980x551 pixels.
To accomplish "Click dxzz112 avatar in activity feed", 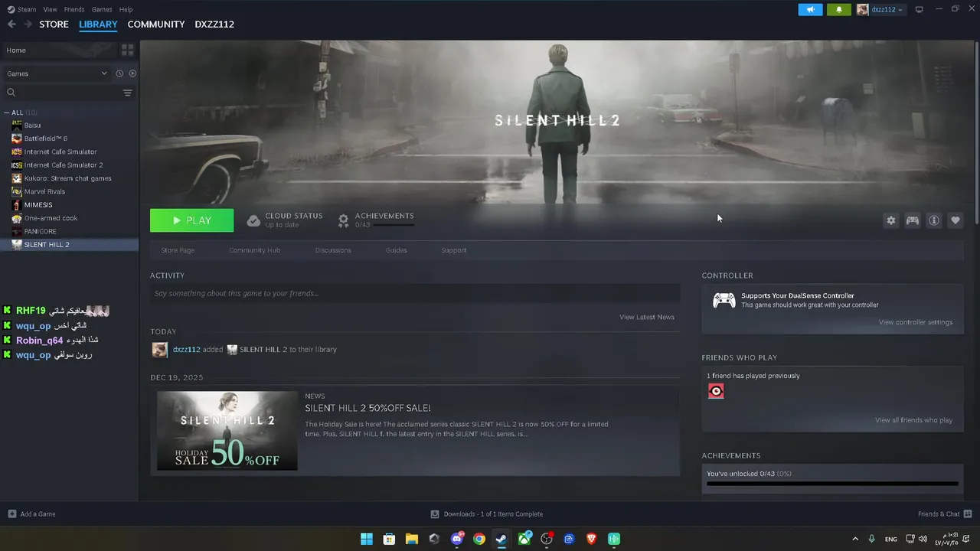I will point(160,350).
